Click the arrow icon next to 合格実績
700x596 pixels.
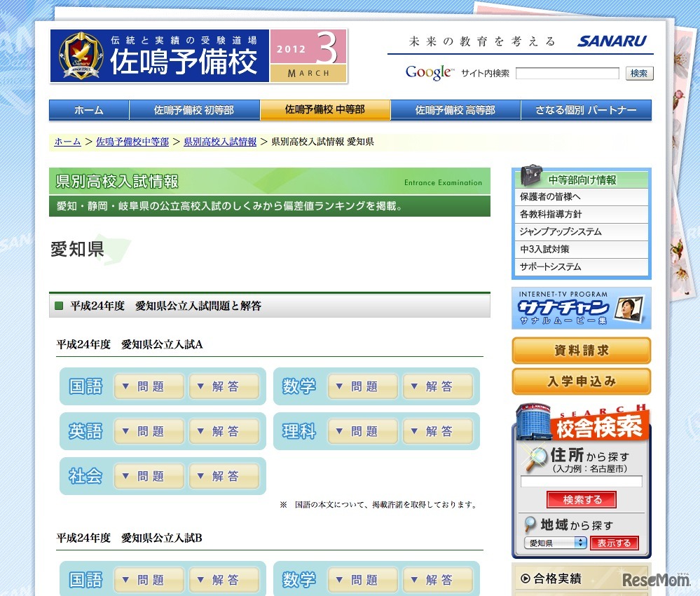[527, 578]
